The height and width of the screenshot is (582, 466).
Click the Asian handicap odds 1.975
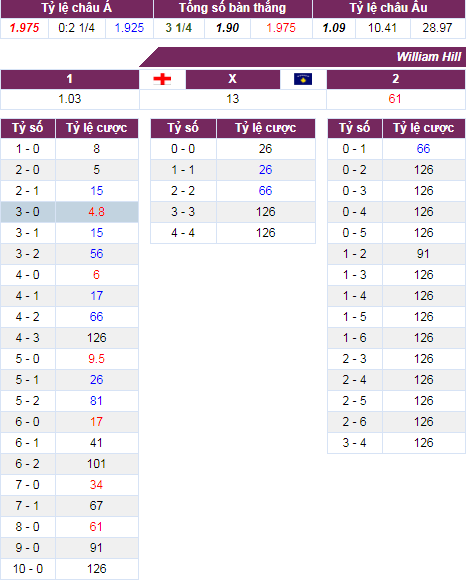click(25, 28)
